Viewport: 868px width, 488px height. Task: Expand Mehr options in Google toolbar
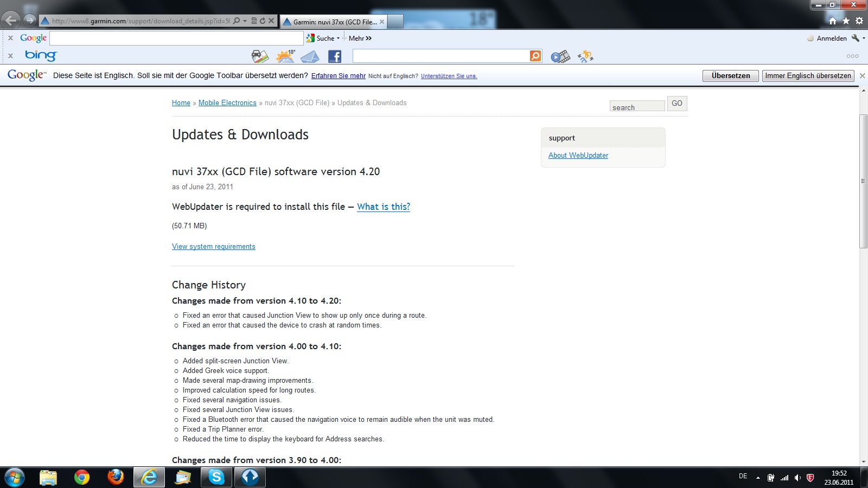(360, 38)
